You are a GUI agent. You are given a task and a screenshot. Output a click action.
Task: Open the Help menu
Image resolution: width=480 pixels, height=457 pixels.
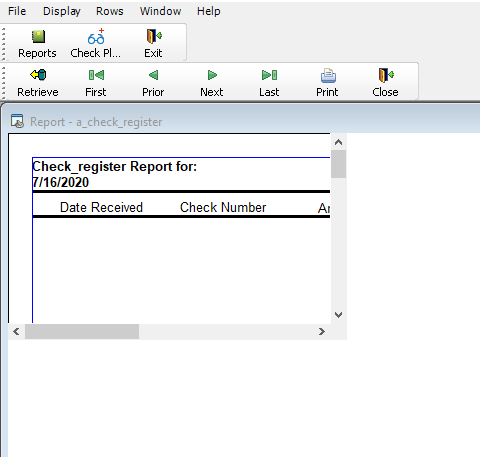pos(208,11)
